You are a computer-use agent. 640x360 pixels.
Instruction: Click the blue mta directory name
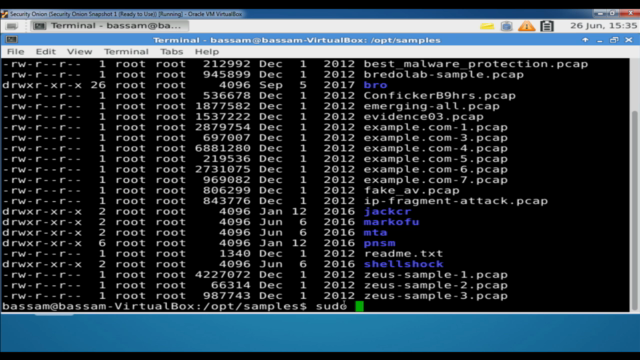click(x=376, y=233)
